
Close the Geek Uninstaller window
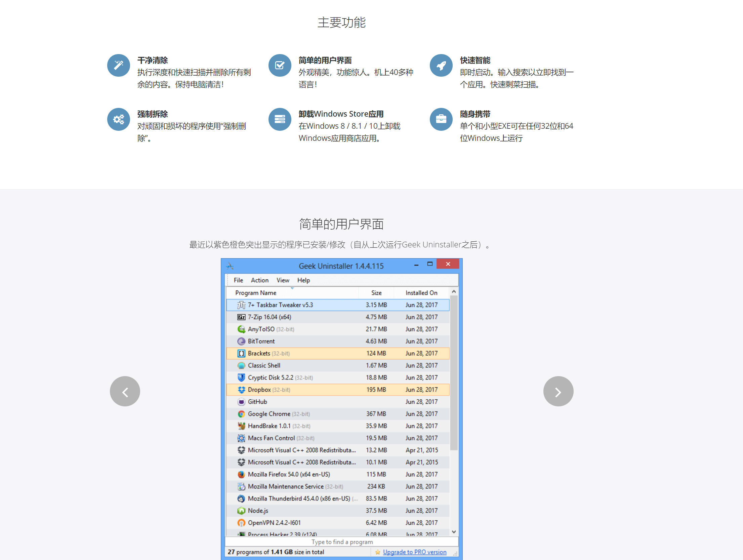448,264
